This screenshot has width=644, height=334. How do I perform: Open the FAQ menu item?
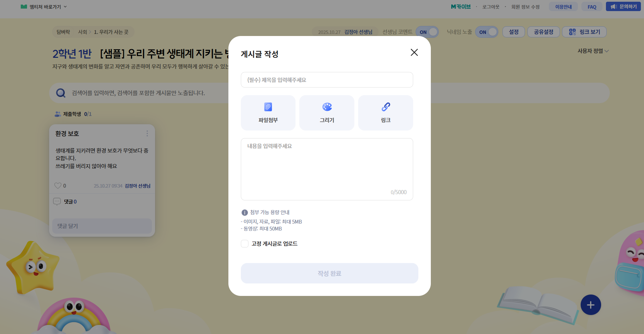pyautogui.click(x=592, y=7)
